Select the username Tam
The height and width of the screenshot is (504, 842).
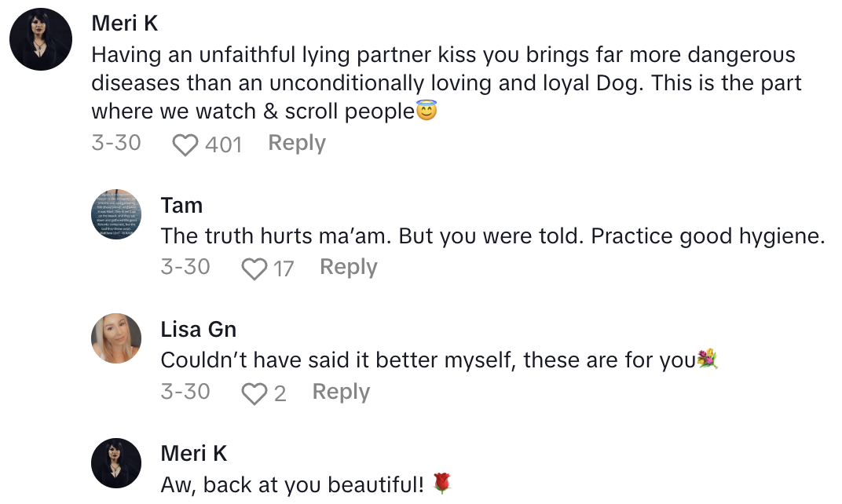click(x=181, y=206)
